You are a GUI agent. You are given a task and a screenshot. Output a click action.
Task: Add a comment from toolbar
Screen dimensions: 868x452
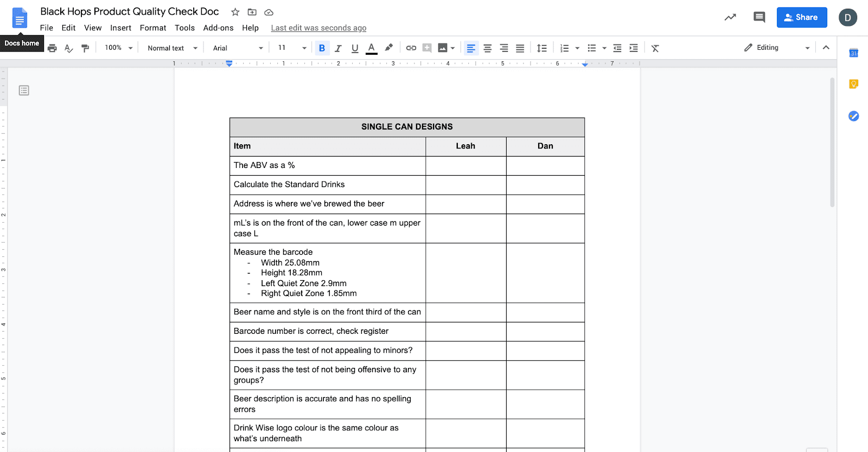point(427,48)
